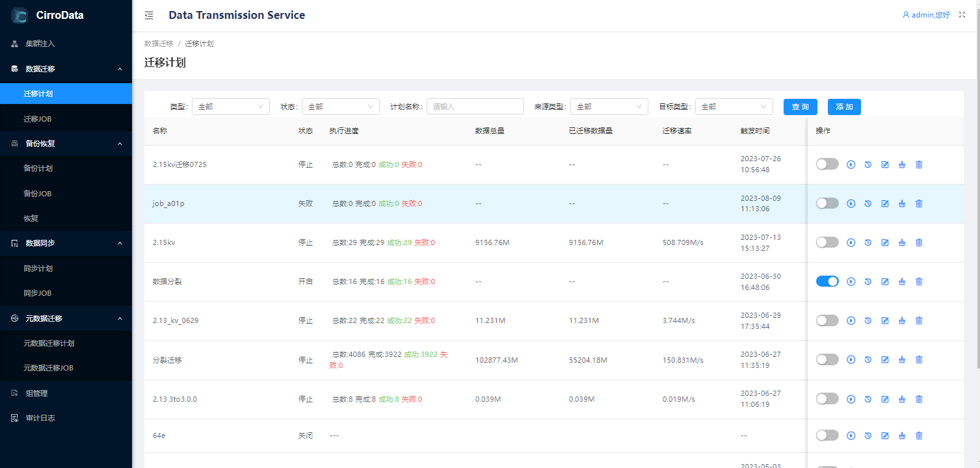The height and width of the screenshot is (468, 980).
Task: Edit the 分裂迁移 plan
Action: 885,359
